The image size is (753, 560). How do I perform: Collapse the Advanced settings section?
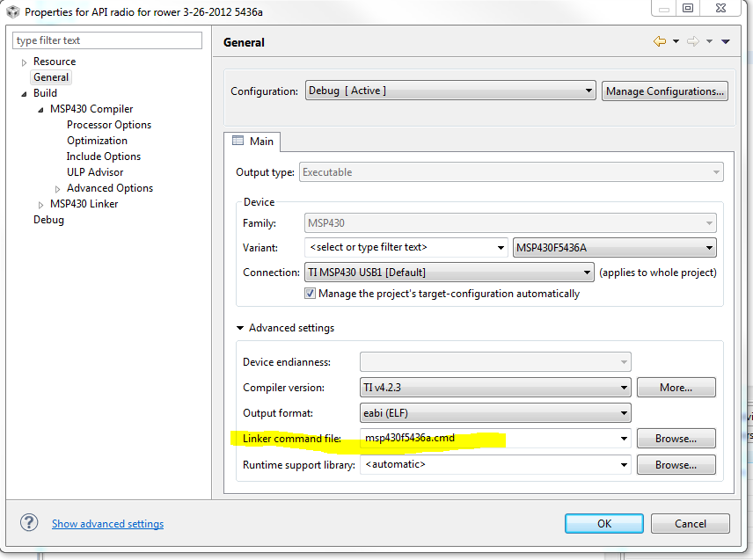pyautogui.click(x=240, y=328)
